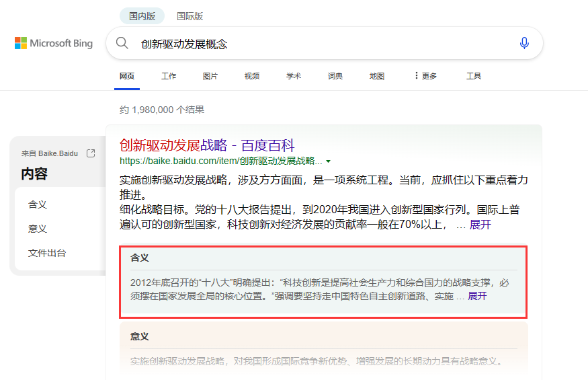The width and height of the screenshot is (588, 380).
Task: Open the 学术 results tab
Action: (x=293, y=76)
